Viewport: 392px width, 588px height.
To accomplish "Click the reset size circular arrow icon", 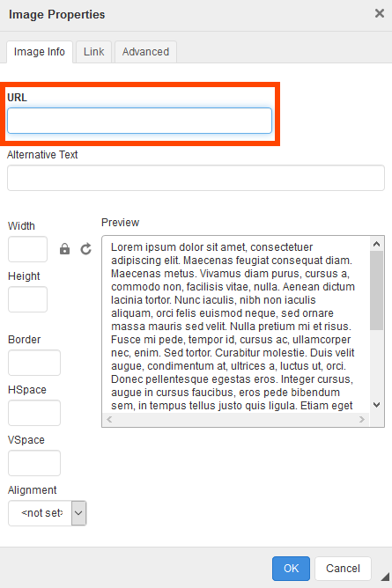I will 86,249.
